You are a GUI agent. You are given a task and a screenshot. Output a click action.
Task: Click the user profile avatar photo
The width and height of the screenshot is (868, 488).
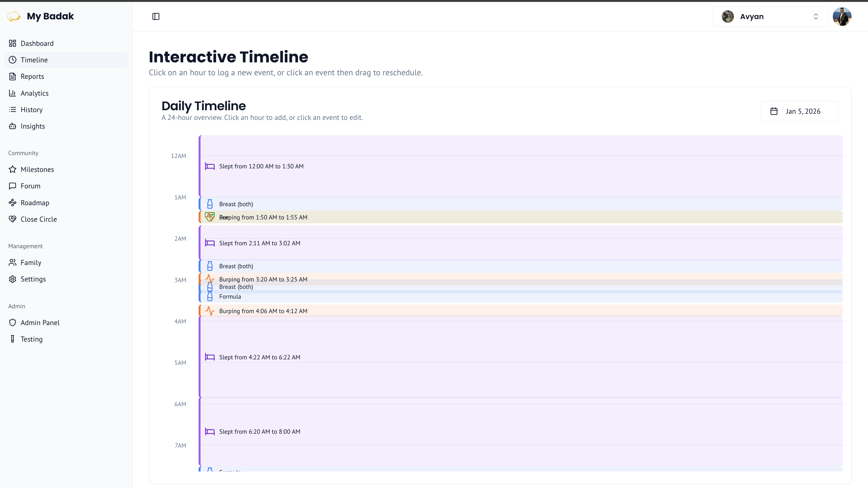click(842, 16)
